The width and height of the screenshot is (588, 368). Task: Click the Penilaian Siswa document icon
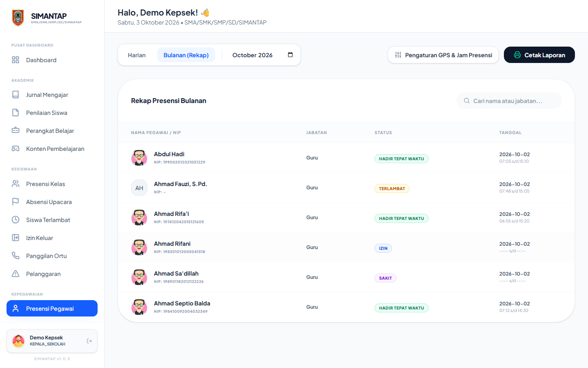tap(16, 113)
